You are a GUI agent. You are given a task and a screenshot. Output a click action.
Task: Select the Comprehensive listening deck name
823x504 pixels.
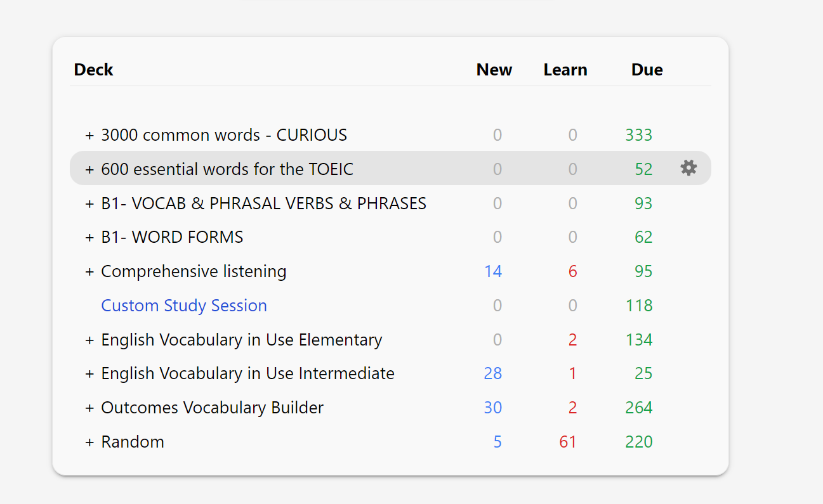coord(194,271)
